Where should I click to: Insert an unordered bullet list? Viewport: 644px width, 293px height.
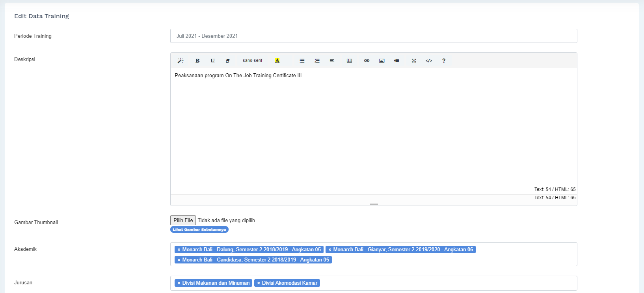coord(302,61)
